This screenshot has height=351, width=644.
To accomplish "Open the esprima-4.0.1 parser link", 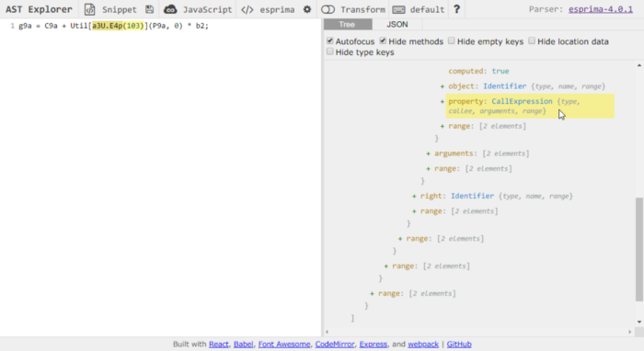I will [601, 9].
